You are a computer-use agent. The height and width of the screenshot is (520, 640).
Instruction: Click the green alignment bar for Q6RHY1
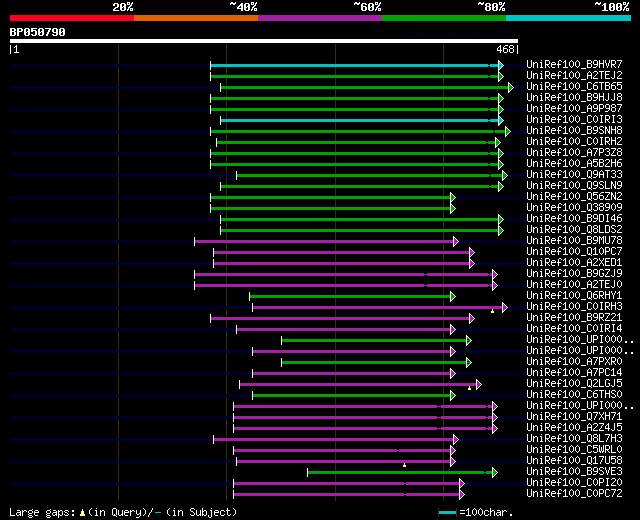coord(350,297)
